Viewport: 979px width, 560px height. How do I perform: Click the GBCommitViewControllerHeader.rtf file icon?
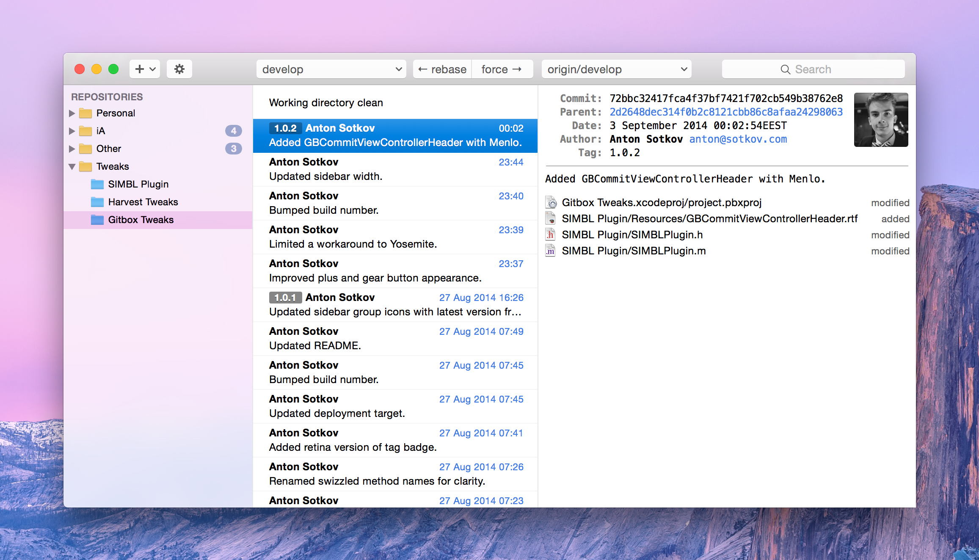pos(550,219)
